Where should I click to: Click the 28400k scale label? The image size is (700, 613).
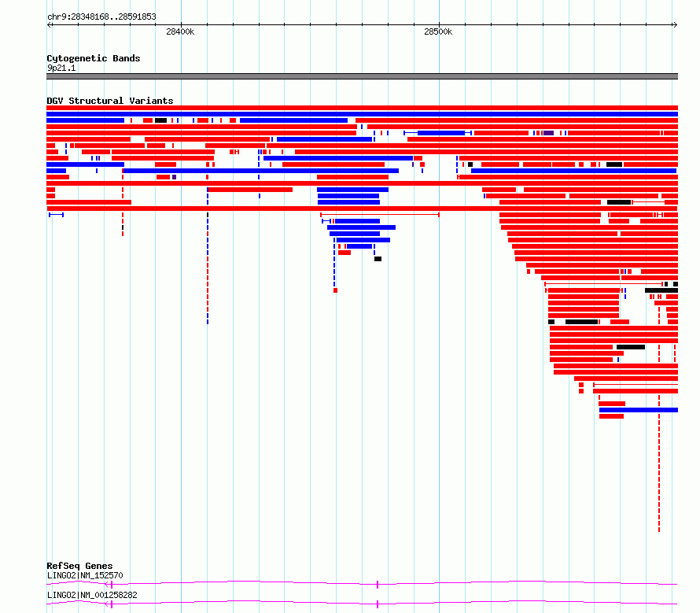click(180, 31)
